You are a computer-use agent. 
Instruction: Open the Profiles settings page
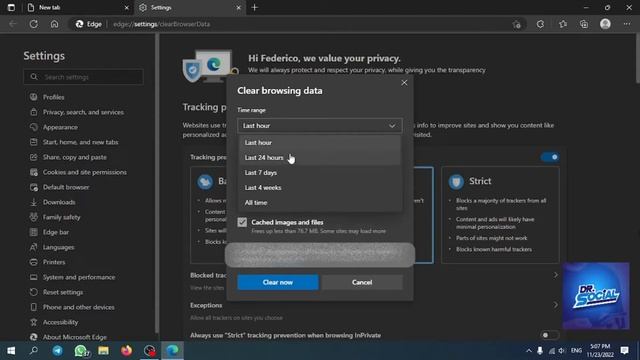53,97
